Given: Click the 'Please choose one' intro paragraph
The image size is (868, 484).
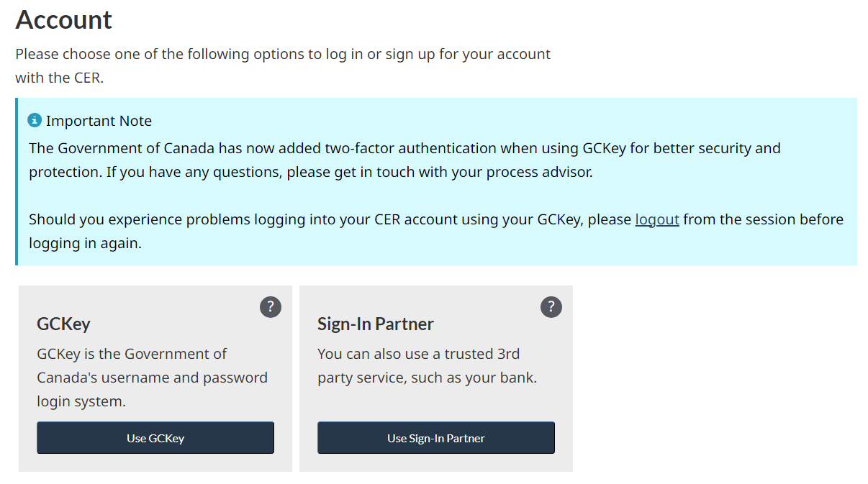Looking at the screenshot, I should [283, 54].
